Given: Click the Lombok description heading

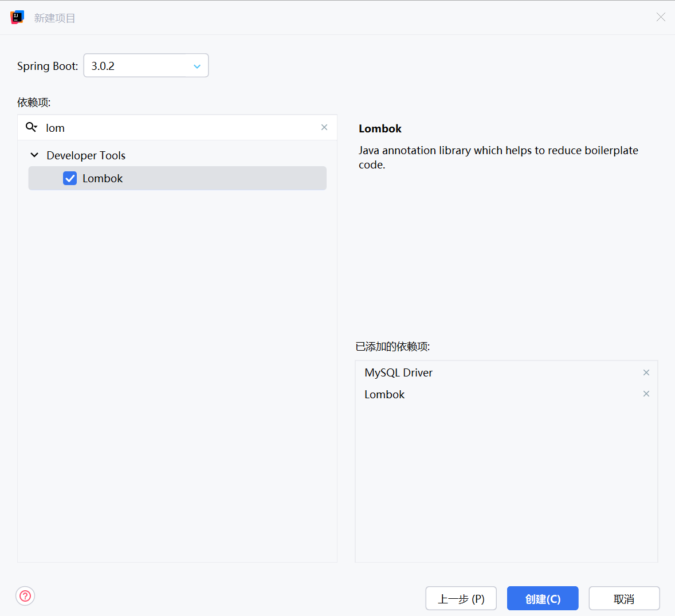Looking at the screenshot, I should tap(380, 129).
